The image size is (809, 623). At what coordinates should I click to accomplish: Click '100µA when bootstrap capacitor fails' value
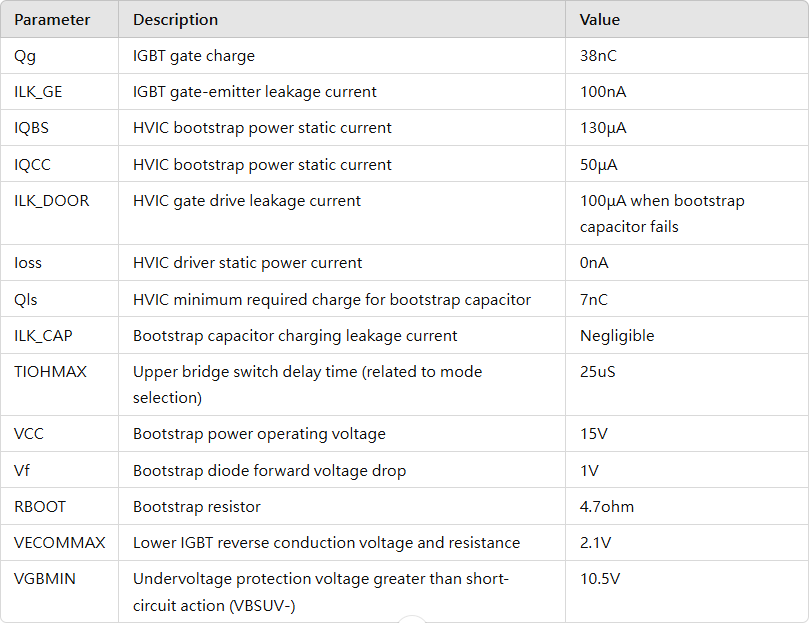tap(661, 213)
